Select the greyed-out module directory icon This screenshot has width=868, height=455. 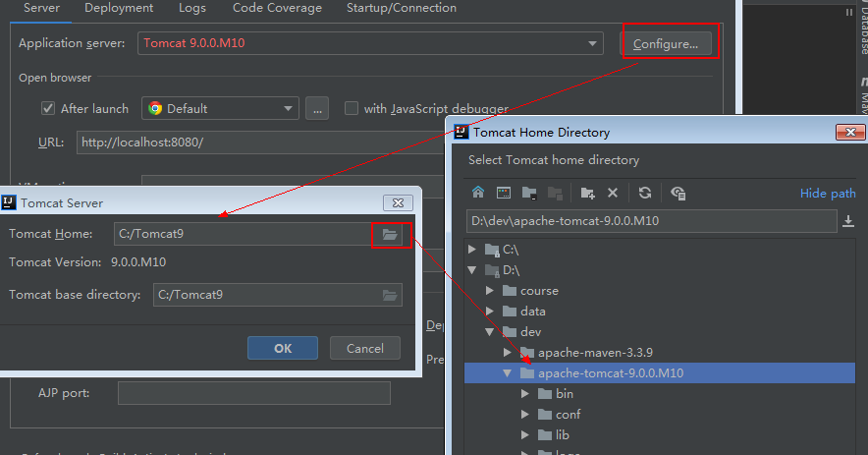pyautogui.click(x=555, y=193)
